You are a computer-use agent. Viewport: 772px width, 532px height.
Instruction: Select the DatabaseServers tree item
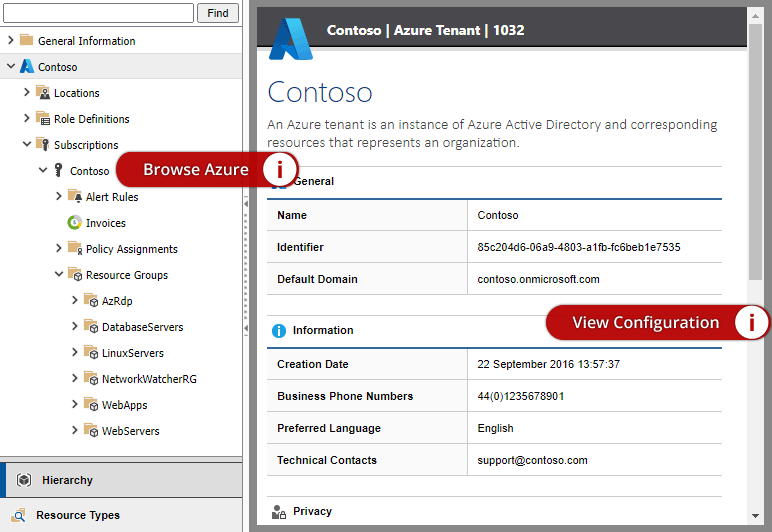point(142,327)
